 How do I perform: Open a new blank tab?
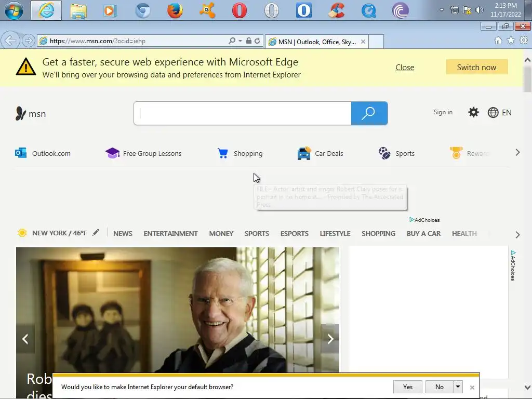coord(376,42)
